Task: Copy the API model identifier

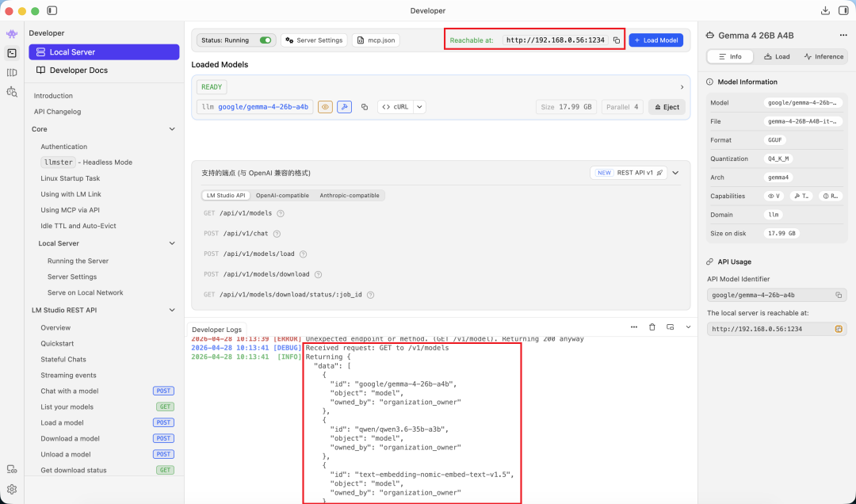Action: point(839,296)
